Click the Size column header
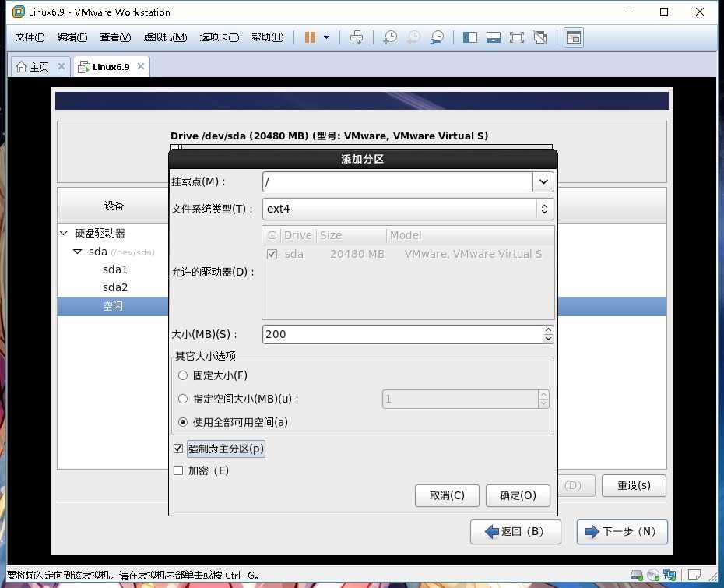 [351, 235]
